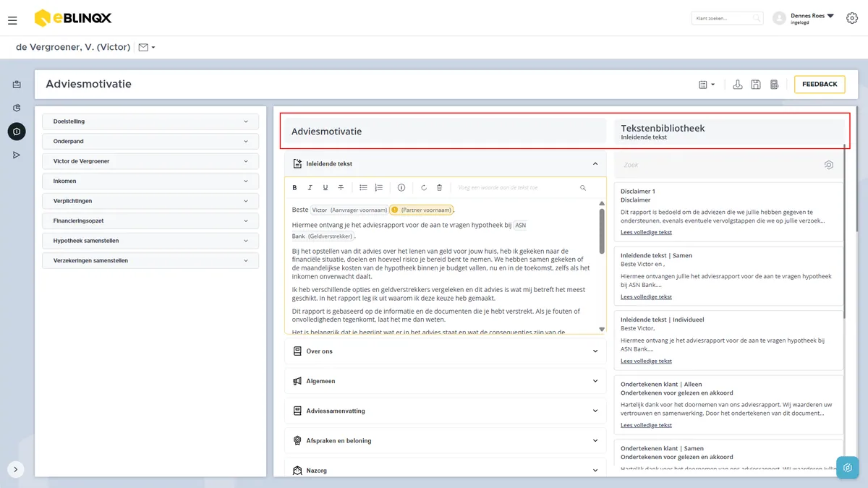This screenshot has width=868, height=488.
Task: Expand the Inkomen section
Action: (x=150, y=181)
